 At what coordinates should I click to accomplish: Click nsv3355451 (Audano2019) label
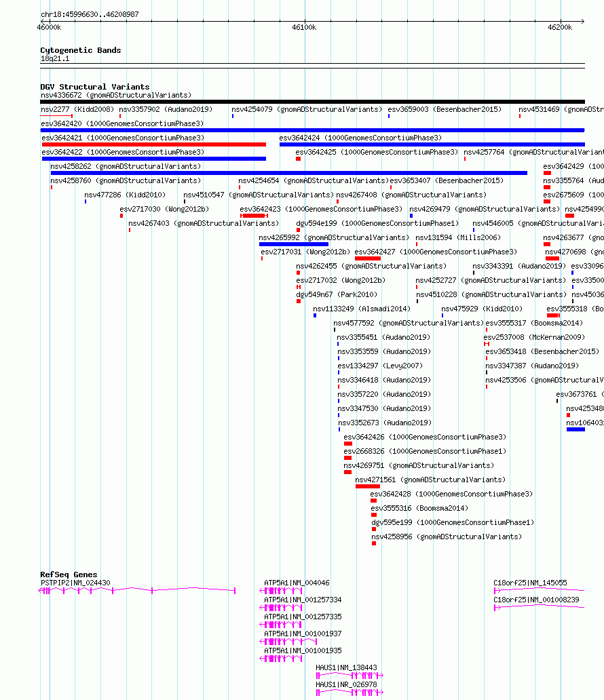tap(383, 338)
